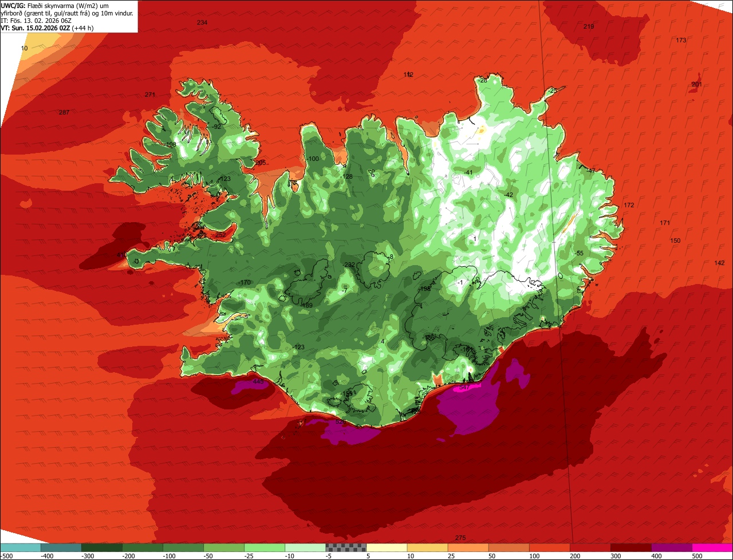Pick the red-orange swatch from 100 to 200
Image resolution: width=733 pixels, height=560 pixels.
coord(550,547)
